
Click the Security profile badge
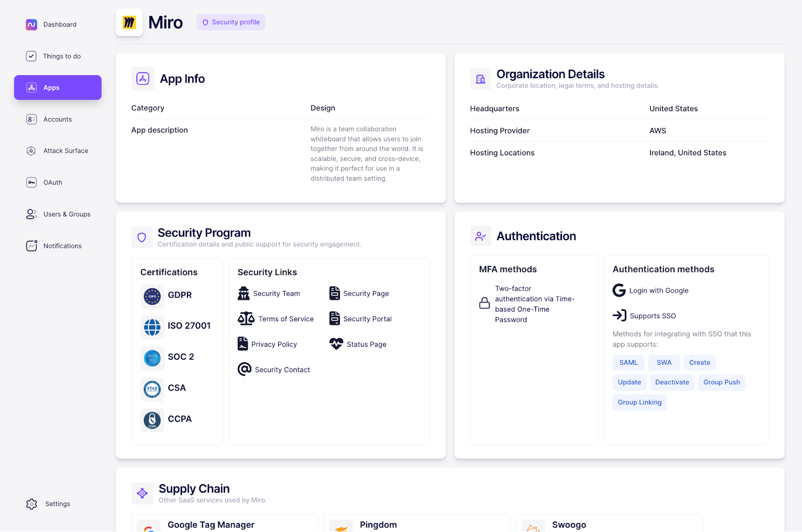coord(231,23)
